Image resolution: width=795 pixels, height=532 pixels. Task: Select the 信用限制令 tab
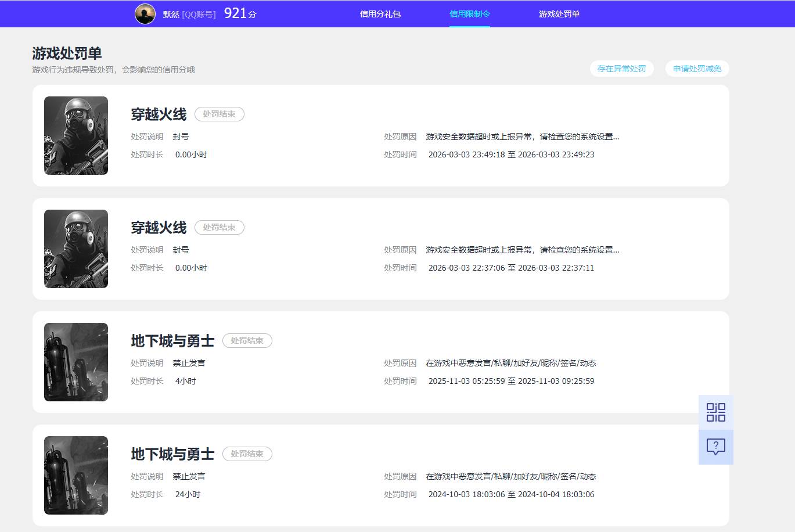point(469,14)
